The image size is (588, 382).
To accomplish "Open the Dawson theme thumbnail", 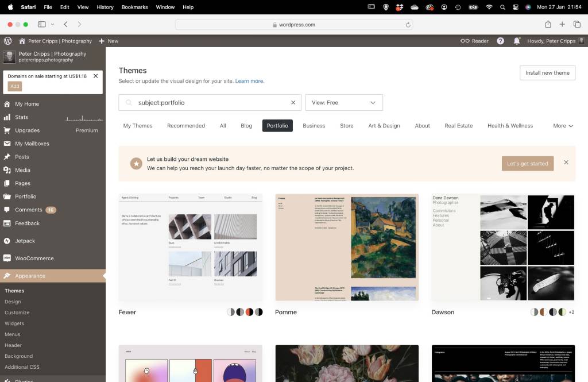I will (x=502, y=248).
